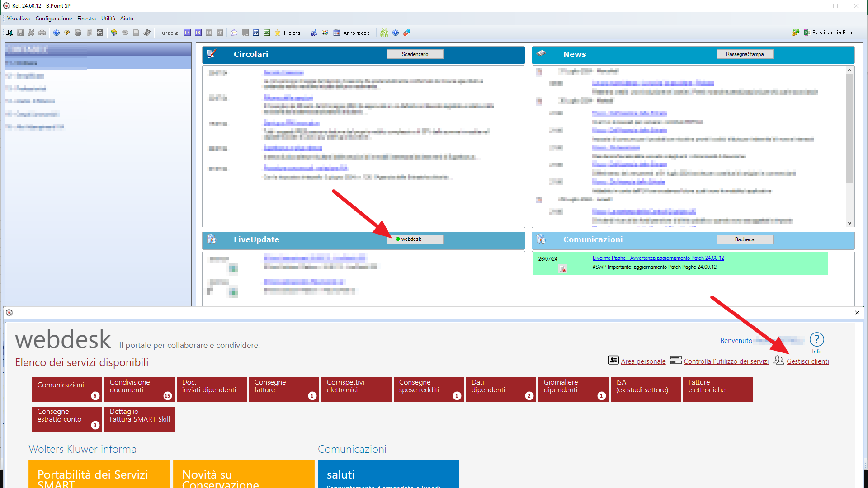868x488 pixels.
Task: Open the blue question mark help icon
Action: pos(57,33)
